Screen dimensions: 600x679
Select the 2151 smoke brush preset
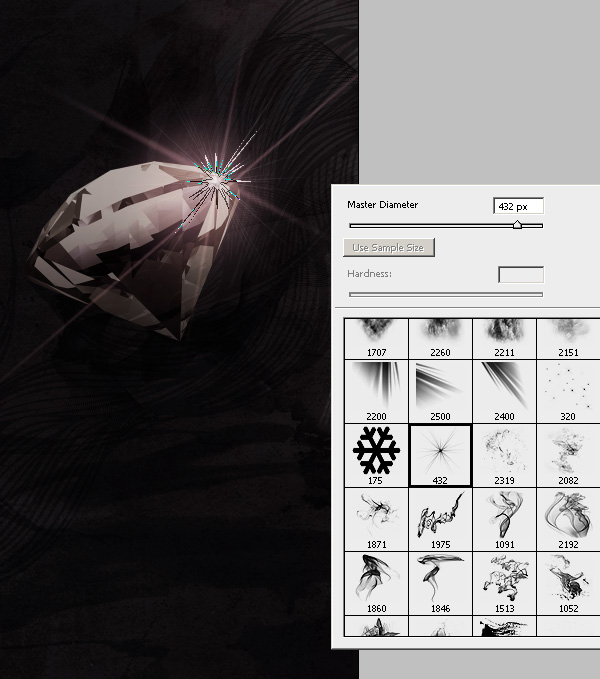pos(568,339)
